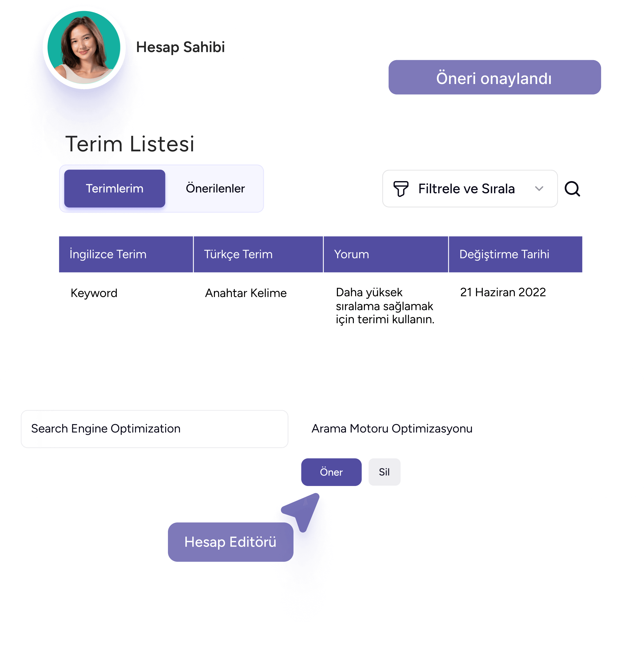Switch to Önerilenler tab
This screenshot has height=655, width=644.
215,189
